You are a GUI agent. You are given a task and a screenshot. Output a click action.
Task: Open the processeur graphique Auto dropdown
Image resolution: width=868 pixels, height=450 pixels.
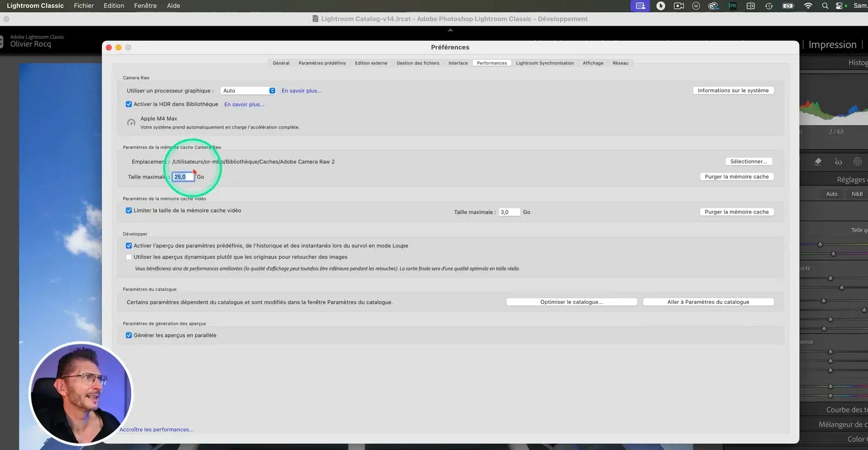point(248,91)
